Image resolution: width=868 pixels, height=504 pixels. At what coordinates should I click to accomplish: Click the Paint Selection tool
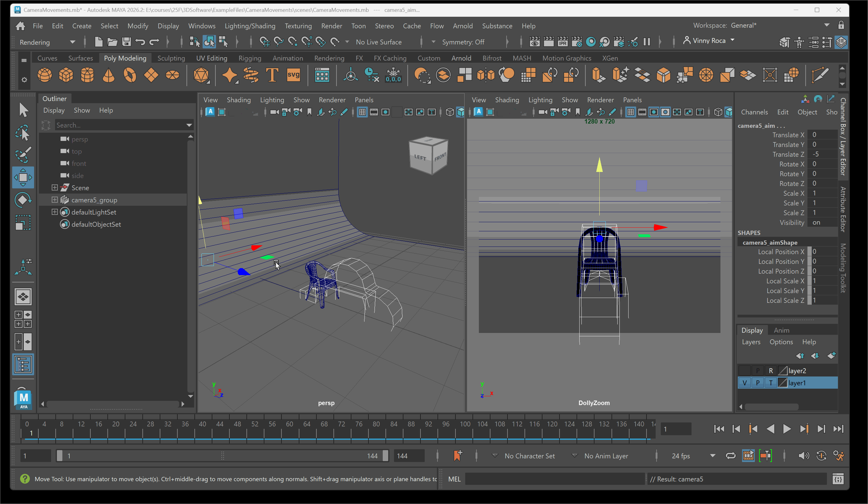coord(23,155)
